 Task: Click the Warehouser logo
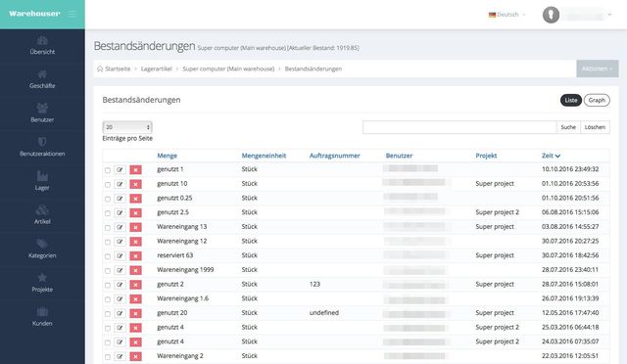[35, 14]
